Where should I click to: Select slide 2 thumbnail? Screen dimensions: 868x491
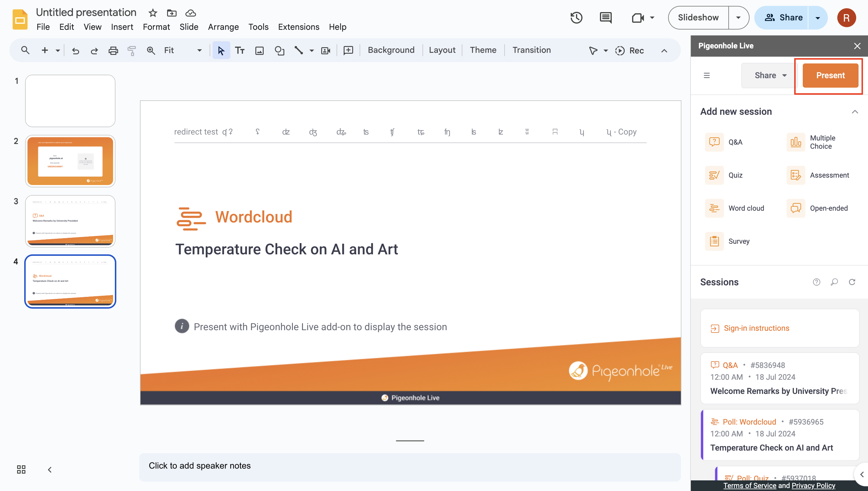70,161
